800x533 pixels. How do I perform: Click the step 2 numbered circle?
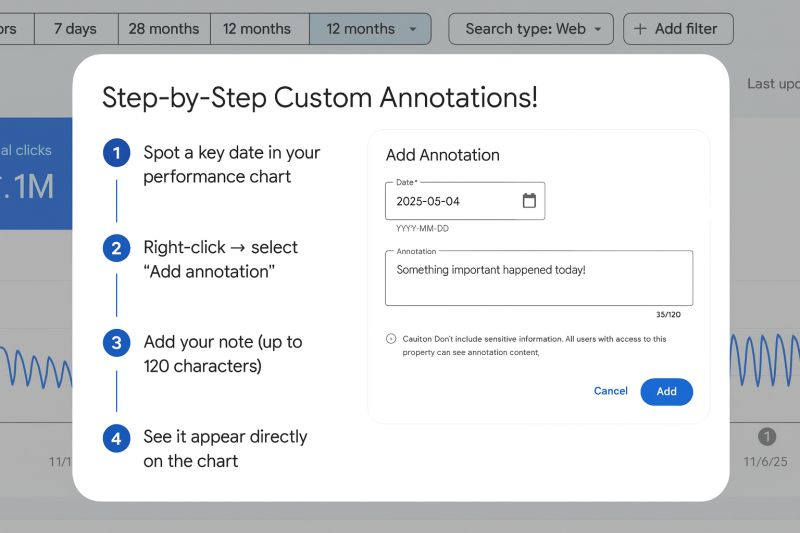coord(116,248)
